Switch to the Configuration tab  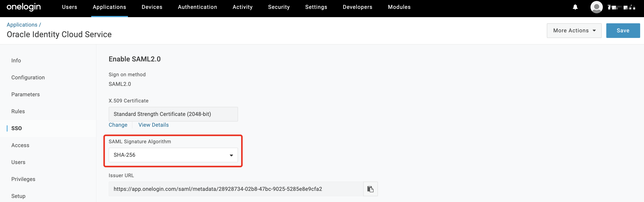28,78
